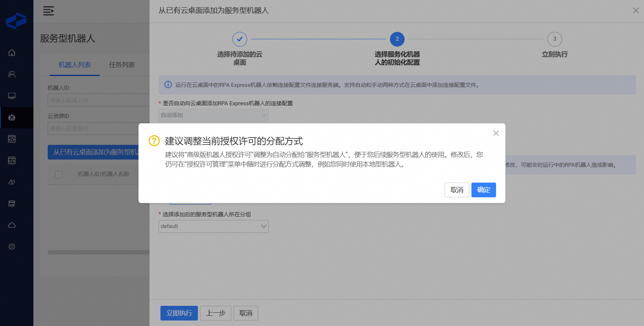The width and height of the screenshot is (644, 326).
Task: Click the blue info icon in notice banner
Action: tap(168, 85)
